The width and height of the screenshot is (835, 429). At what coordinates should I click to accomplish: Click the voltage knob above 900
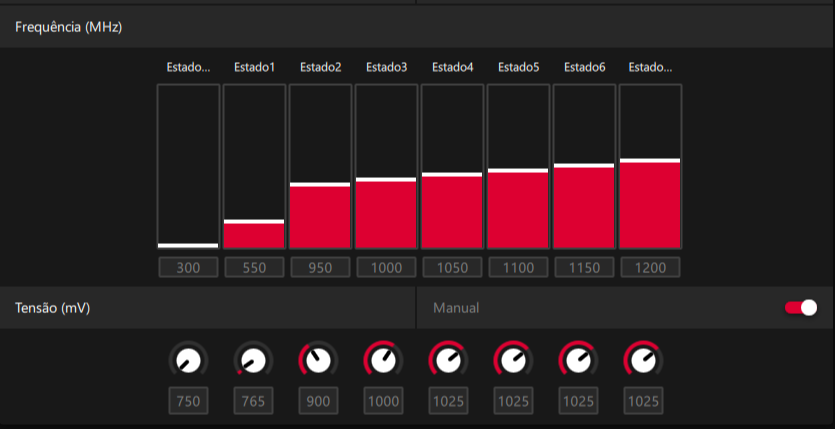318,360
